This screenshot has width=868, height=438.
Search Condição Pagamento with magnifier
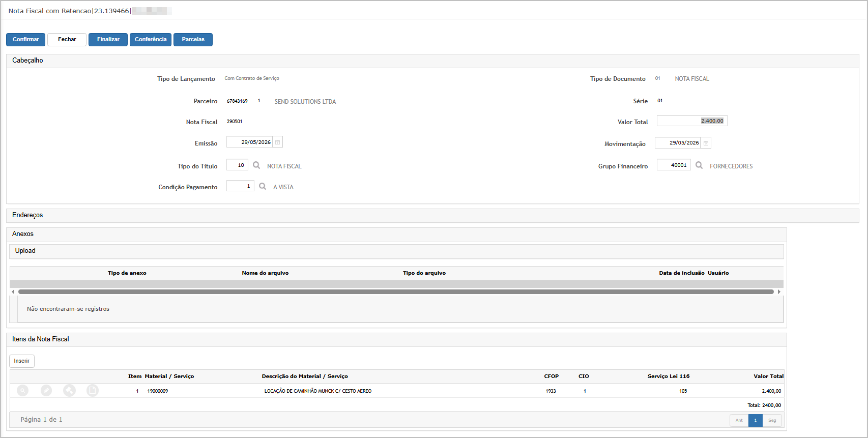pos(263,186)
